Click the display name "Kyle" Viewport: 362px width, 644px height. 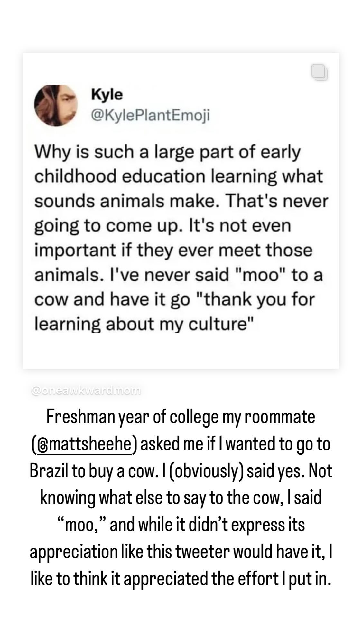click(x=107, y=95)
